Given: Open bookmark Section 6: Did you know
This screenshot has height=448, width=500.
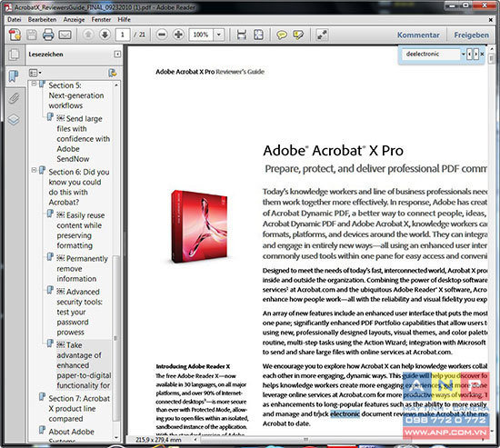Looking at the screenshot, I should (79, 187).
